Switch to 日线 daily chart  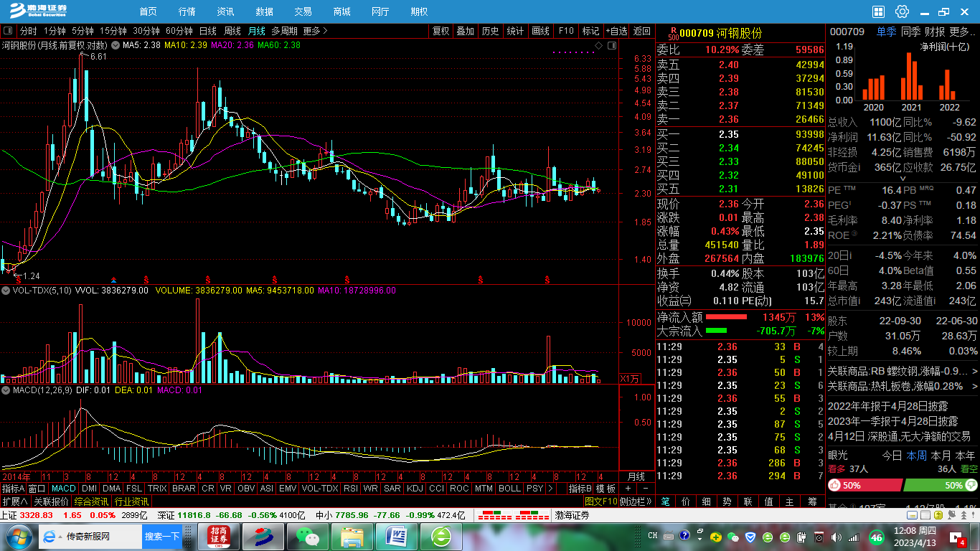coord(207,31)
